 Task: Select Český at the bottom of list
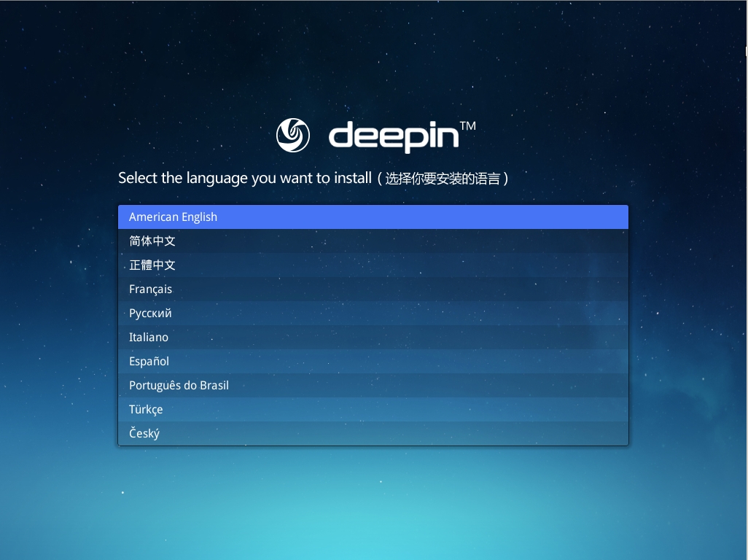(x=373, y=433)
